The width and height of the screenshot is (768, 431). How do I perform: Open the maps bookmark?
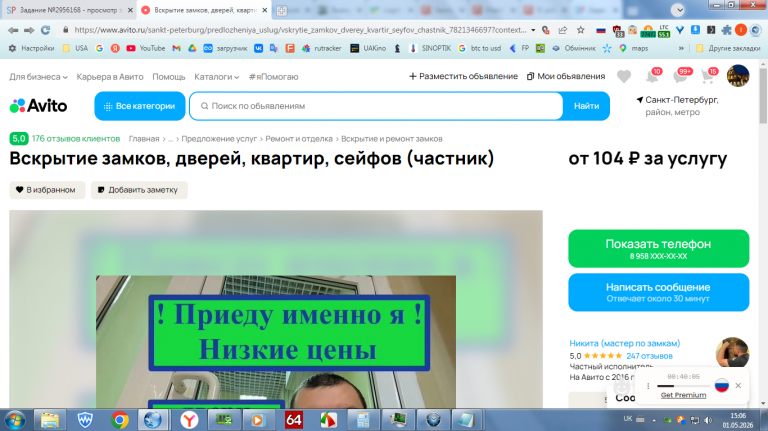(633, 48)
